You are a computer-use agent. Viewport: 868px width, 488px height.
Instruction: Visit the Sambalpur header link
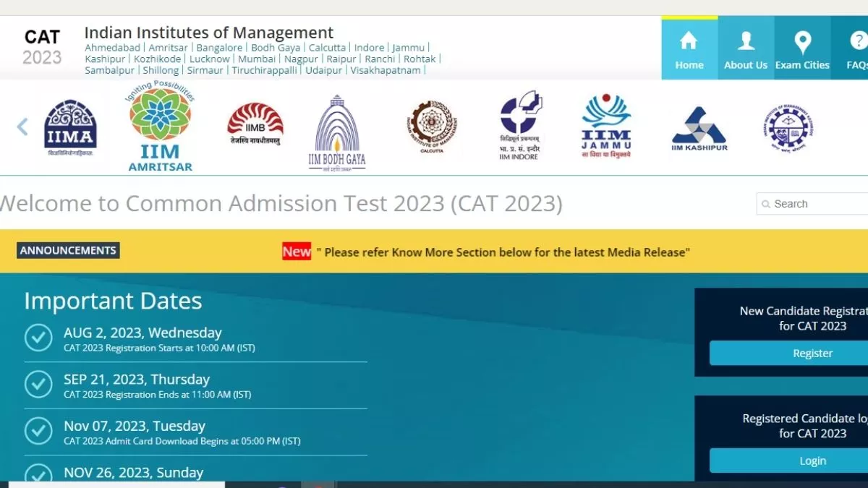pyautogui.click(x=110, y=70)
